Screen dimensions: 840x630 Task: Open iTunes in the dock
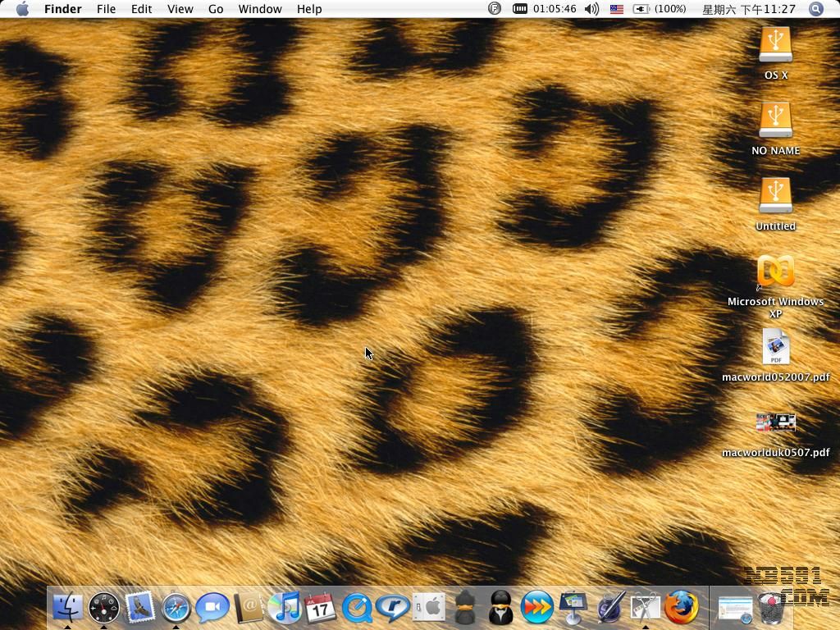point(285,608)
